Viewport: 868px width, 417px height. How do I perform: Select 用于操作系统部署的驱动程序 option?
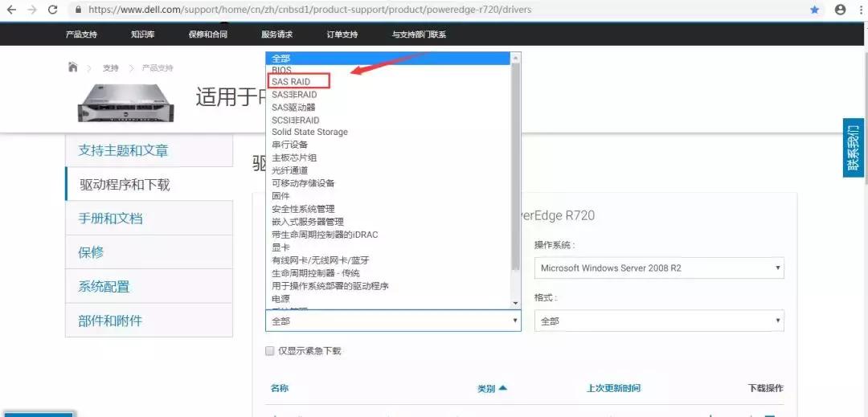[387, 286]
